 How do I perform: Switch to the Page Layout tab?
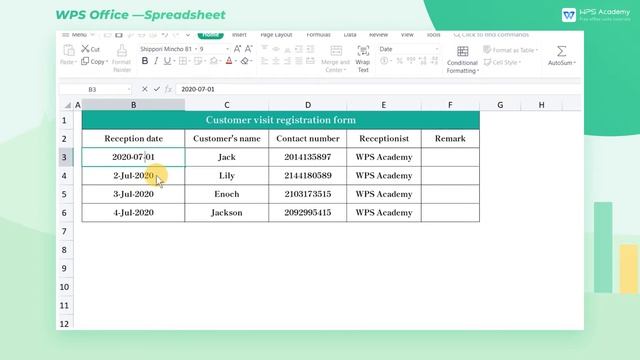(x=276, y=35)
